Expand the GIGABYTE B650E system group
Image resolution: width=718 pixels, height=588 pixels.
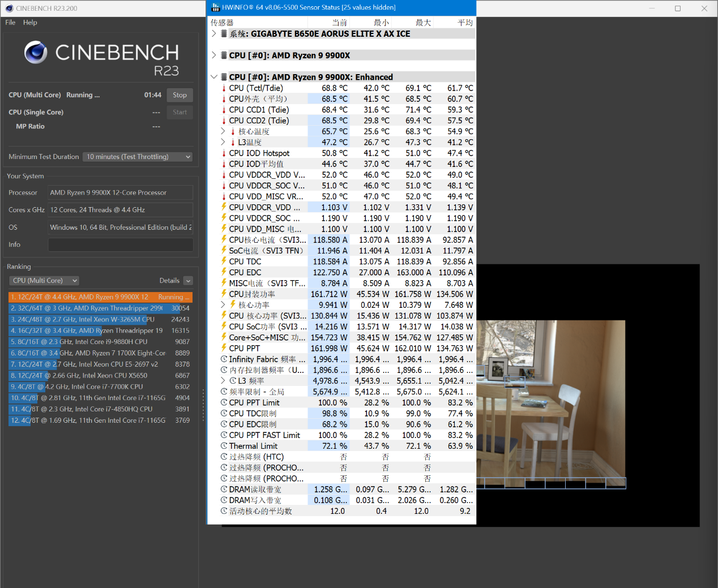coord(214,34)
